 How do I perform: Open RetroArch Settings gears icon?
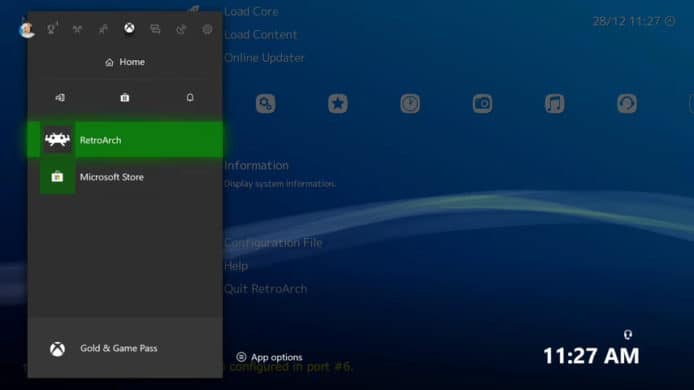click(x=266, y=104)
